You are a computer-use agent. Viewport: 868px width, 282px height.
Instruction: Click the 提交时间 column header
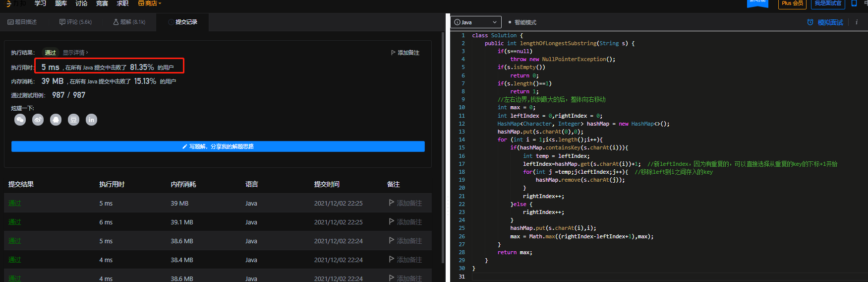pos(327,184)
